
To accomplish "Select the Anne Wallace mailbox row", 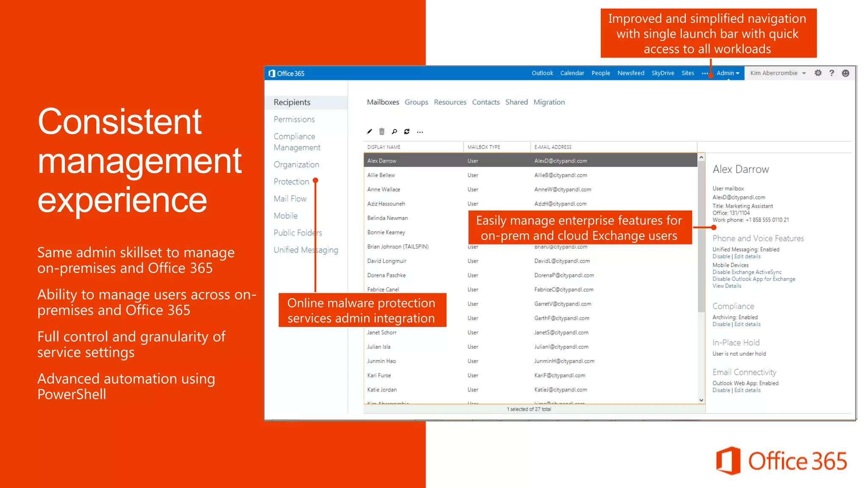I will click(x=530, y=189).
